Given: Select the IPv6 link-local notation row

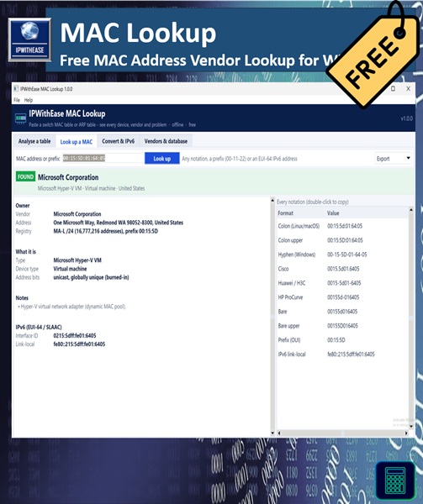Looking at the screenshot, I should tap(342, 354).
